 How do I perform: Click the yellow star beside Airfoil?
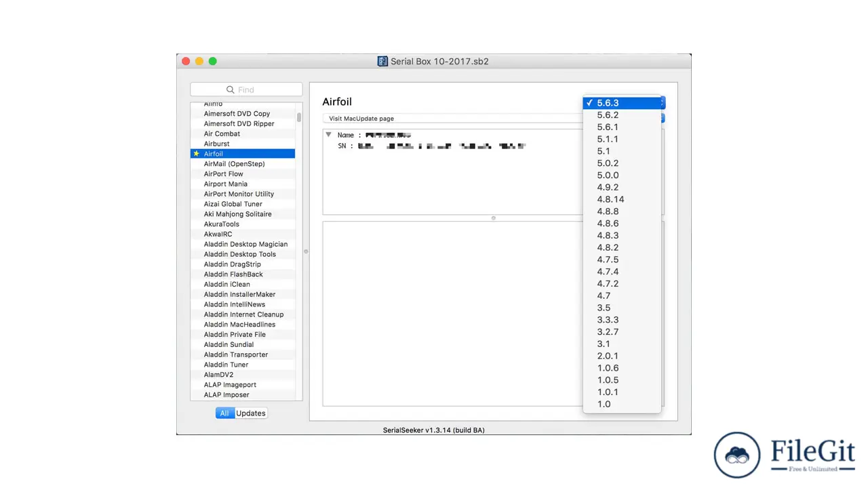(197, 154)
